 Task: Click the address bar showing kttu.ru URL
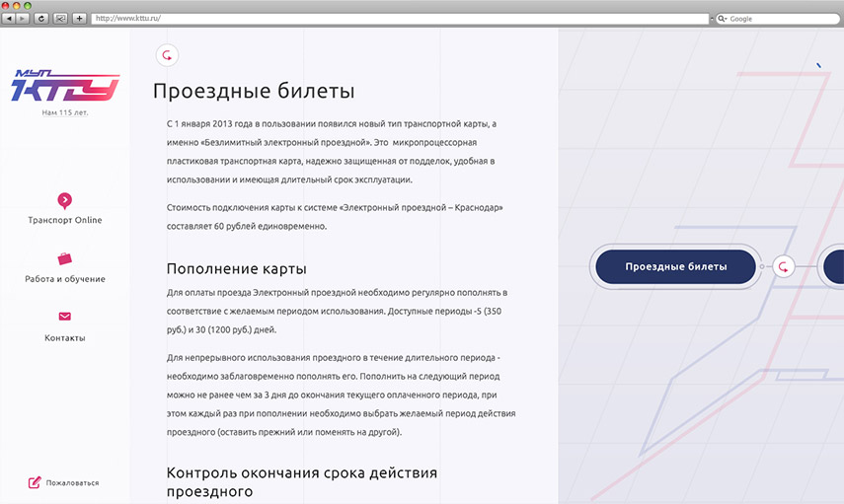coord(400,19)
